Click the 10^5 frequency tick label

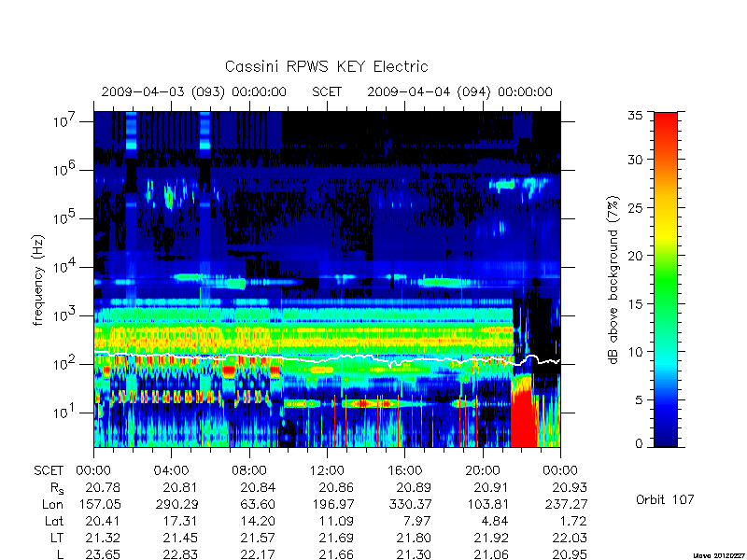[65, 218]
